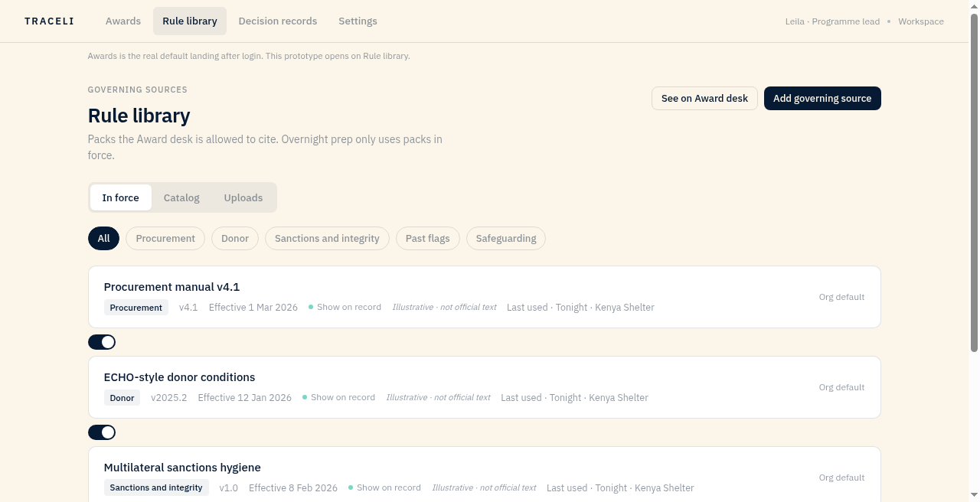Toggle the switch beneath Procurement manual v4.1 card
The image size is (980, 502).
(102, 342)
